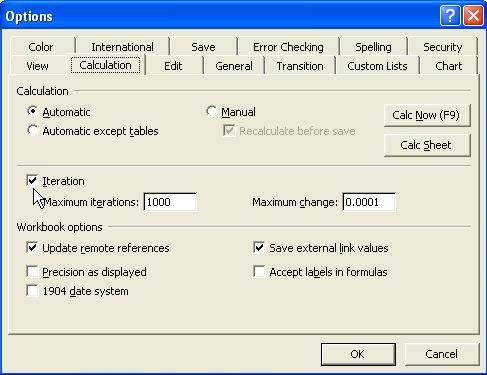Viewport: 487px width, 375px height.
Task: Select Manual calculation mode
Action: point(211,111)
